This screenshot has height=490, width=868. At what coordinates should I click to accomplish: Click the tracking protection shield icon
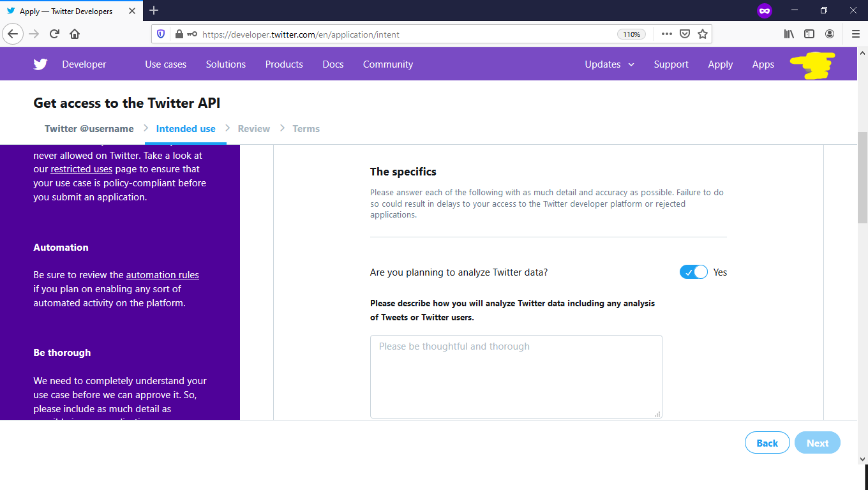click(x=161, y=34)
